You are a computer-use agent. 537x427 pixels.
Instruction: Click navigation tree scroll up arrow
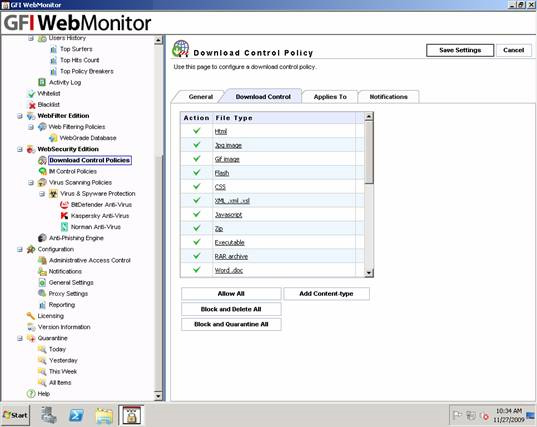[158, 40]
